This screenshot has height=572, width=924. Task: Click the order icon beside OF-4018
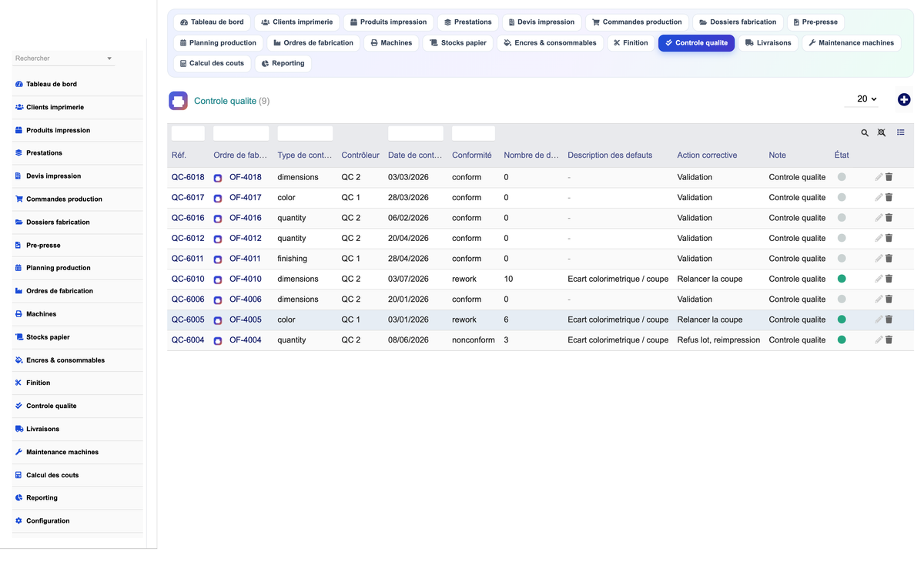[218, 178]
